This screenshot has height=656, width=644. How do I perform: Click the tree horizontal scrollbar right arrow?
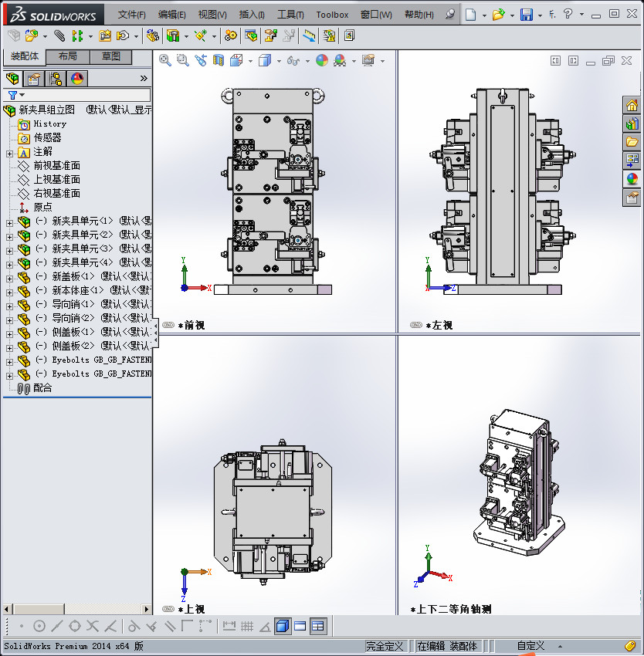click(146, 609)
